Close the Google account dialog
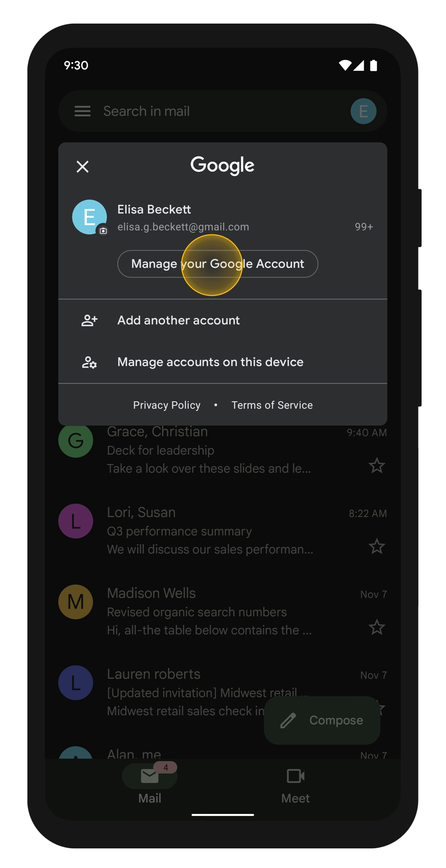The width and height of the screenshot is (446, 868). tap(83, 166)
